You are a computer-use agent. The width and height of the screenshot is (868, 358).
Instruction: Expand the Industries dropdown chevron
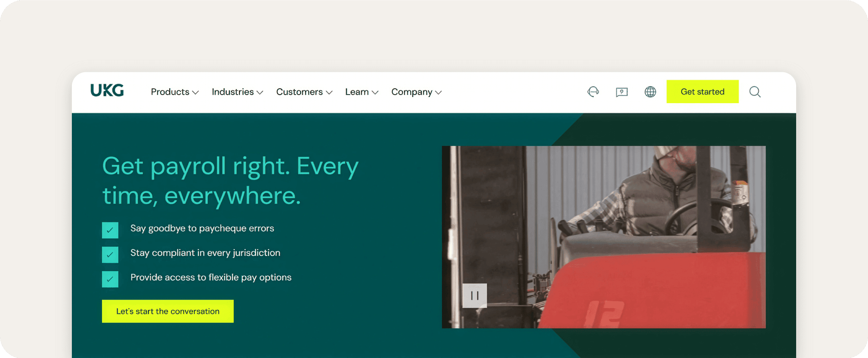[x=260, y=93]
